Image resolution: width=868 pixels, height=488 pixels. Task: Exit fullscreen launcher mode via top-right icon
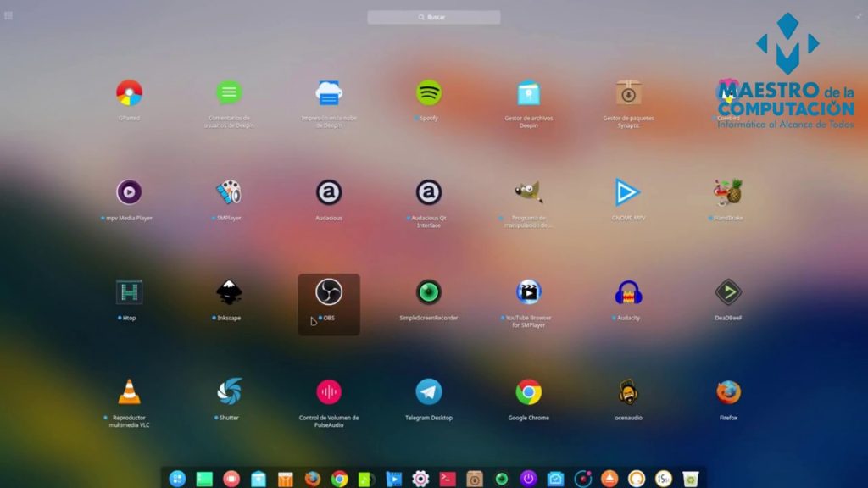[859, 15]
